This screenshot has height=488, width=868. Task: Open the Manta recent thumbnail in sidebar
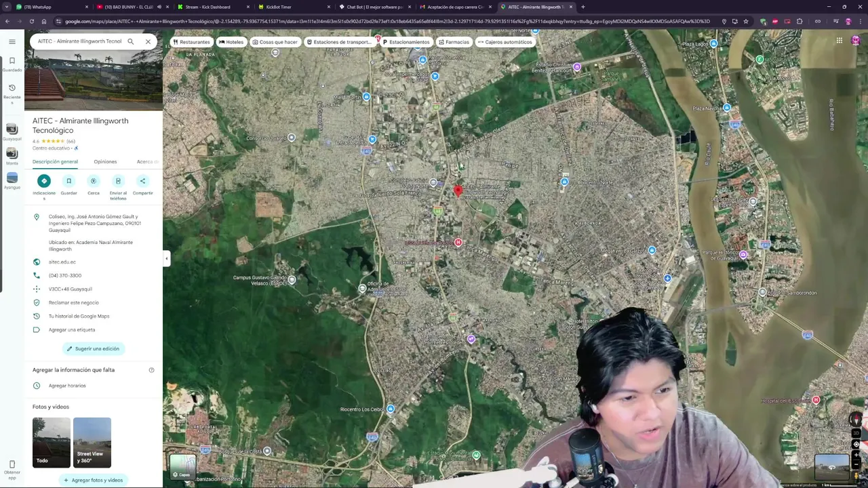[x=12, y=157]
